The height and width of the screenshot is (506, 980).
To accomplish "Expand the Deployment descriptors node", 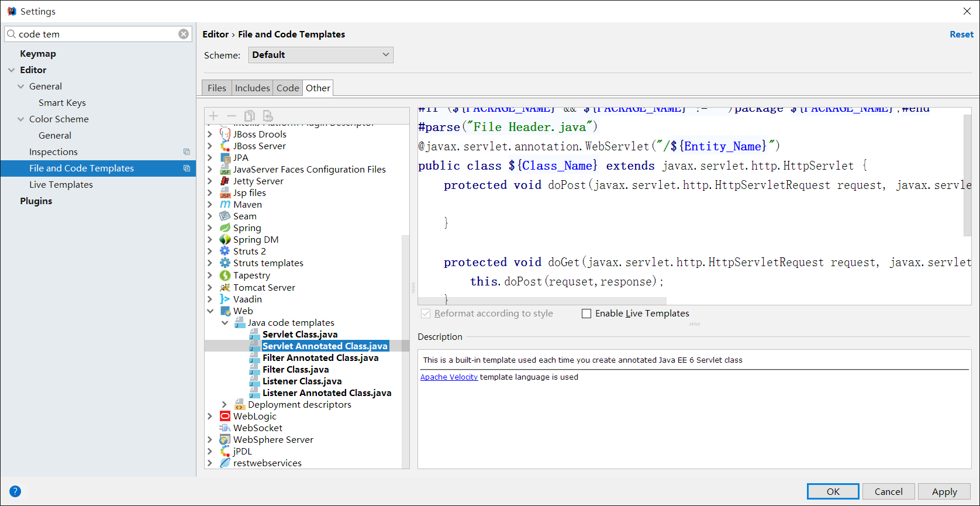I will pos(225,404).
